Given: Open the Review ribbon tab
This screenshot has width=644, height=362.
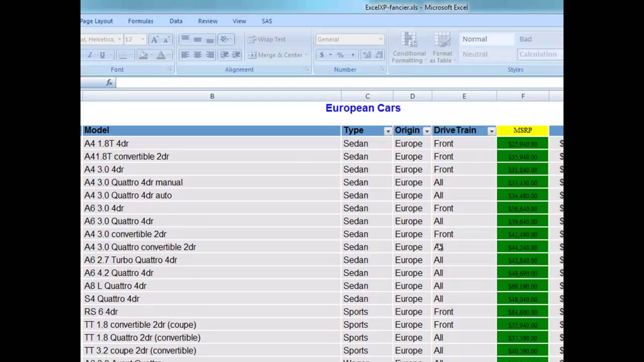Looking at the screenshot, I should [207, 21].
